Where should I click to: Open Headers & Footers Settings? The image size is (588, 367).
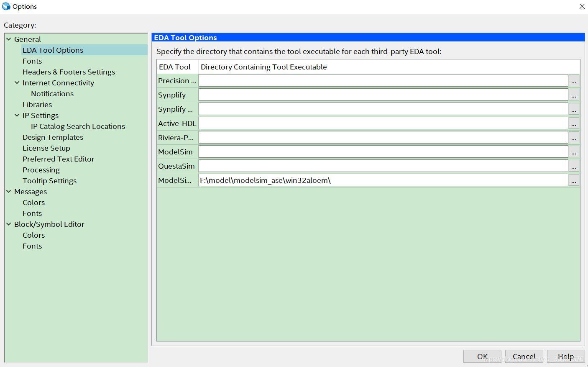click(x=69, y=72)
